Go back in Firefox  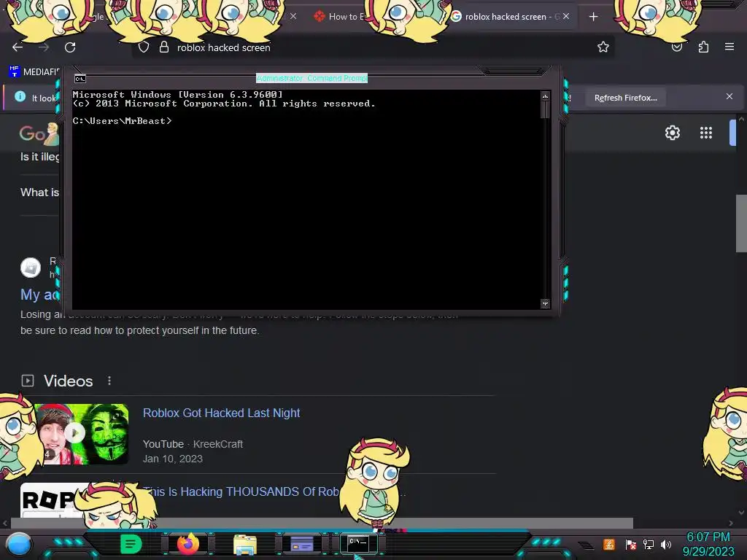point(18,47)
